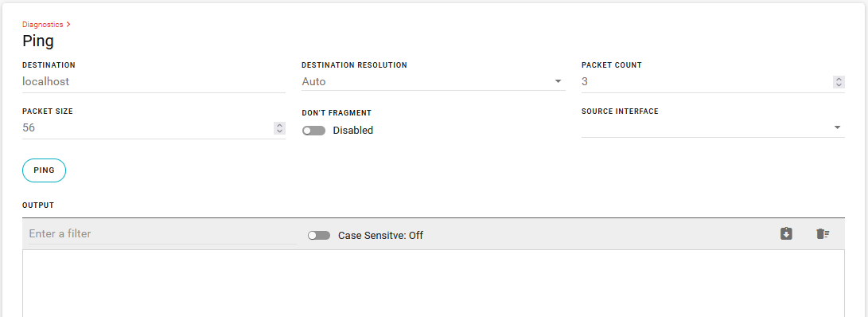
Task: Expand the Source Interface dropdown arrow
Action: click(x=837, y=127)
